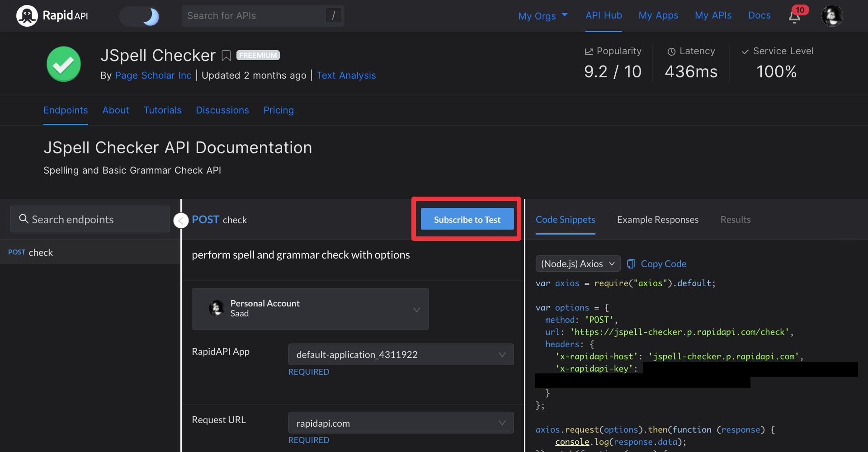Open the Docs link

(759, 15)
